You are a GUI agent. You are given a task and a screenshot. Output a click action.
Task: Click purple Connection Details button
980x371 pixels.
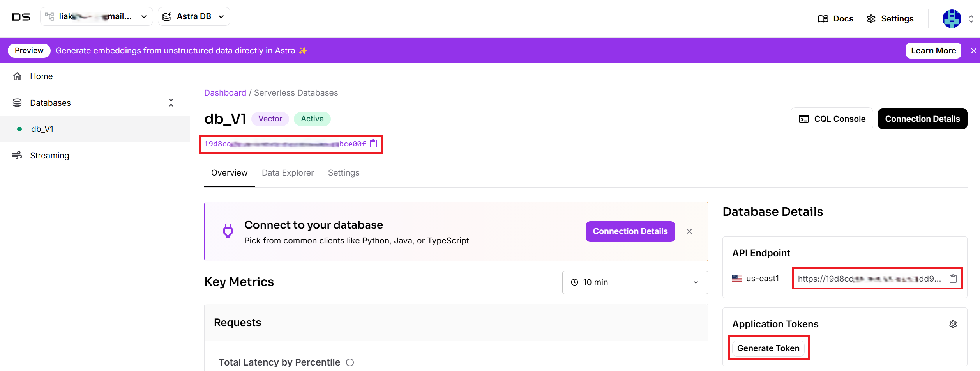(630, 231)
